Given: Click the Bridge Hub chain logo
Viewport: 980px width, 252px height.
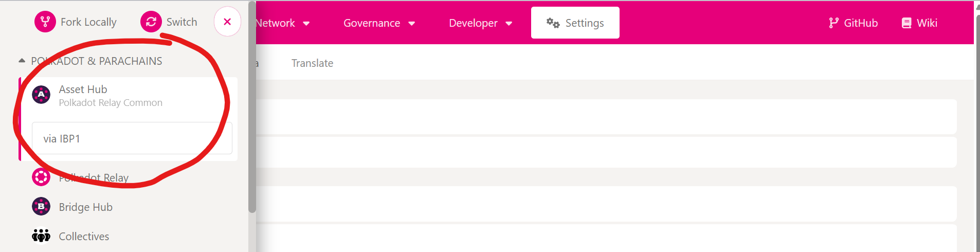Looking at the screenshot, I should [41, 207].
